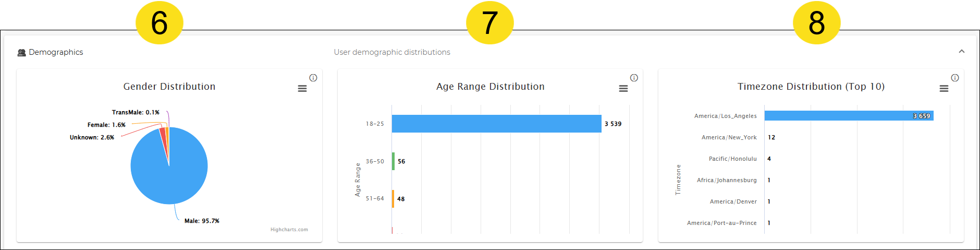Open Gender Distribution chart hamburger menu

[x=302, y=89]
